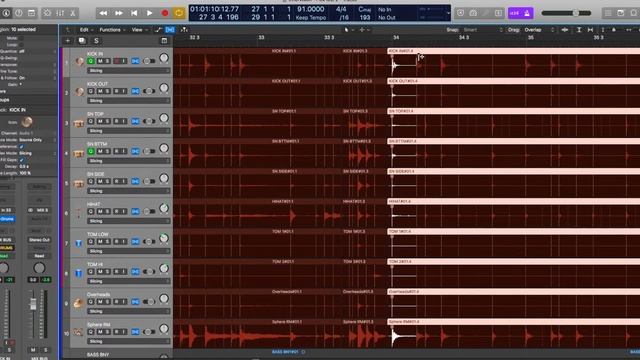Click the snare icon on SN BTTM track
The height and width of the screenshot is (360, 640).
pos(78,154)
